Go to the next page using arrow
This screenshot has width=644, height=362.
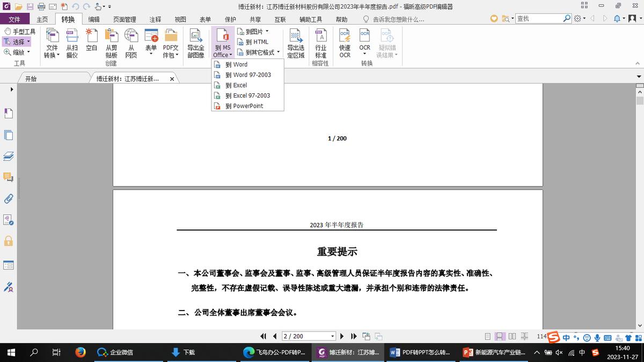342,336
